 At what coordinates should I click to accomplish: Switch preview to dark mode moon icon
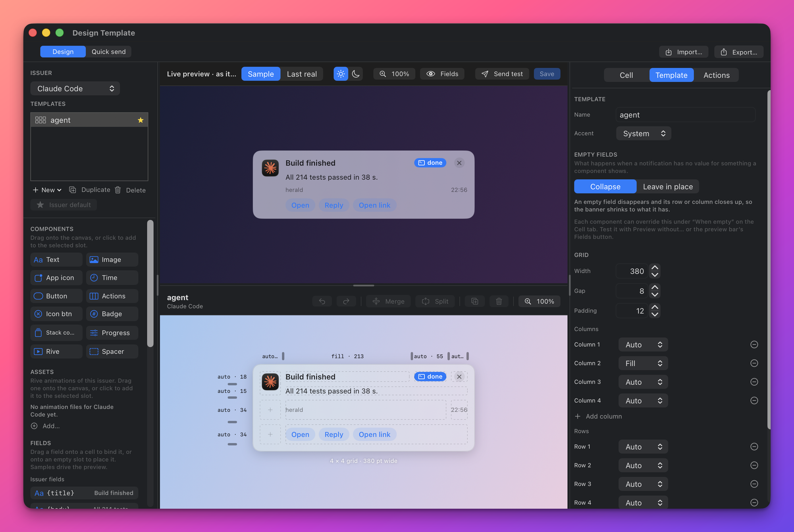point(356,74)
